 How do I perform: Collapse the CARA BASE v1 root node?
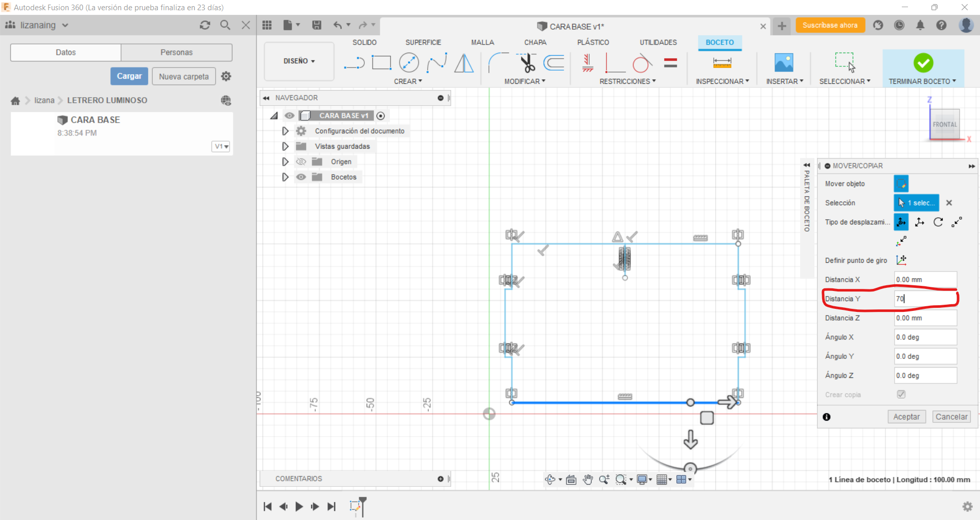[274, 116]
